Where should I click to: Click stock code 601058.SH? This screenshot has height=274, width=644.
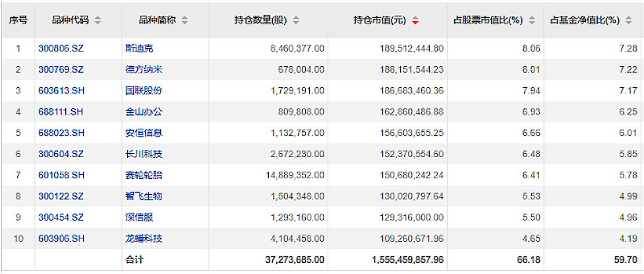pyautogui.click(x=61, y=175)
